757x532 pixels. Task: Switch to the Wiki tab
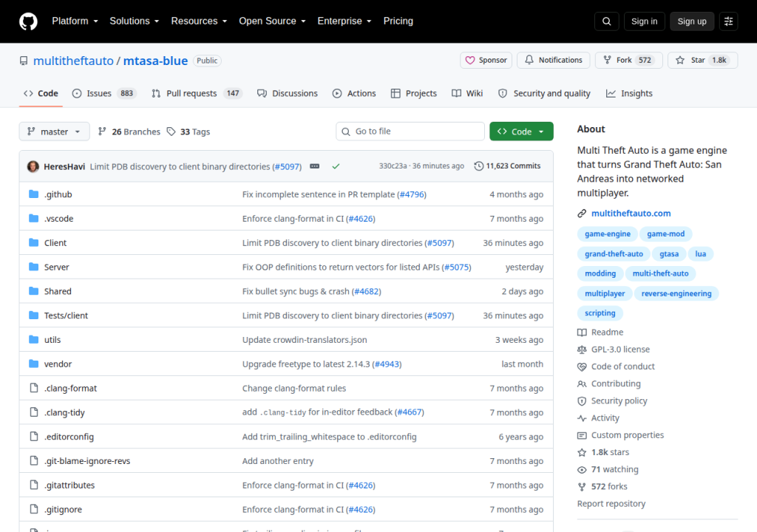[x=467, y=93]
